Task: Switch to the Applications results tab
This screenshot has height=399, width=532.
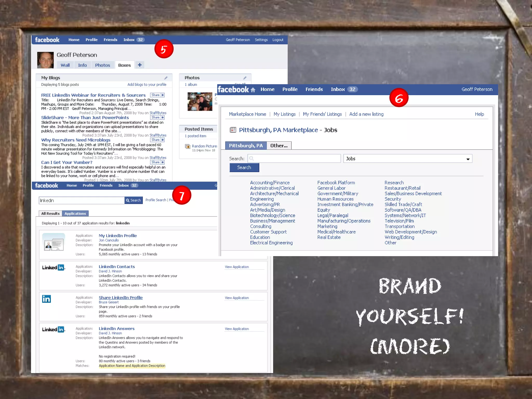Action: pos(75,214)
